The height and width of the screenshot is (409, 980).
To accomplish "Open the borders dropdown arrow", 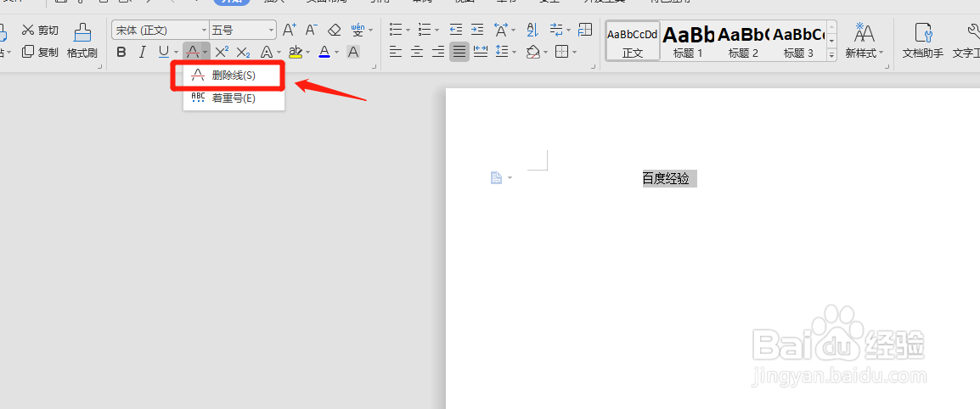I will coord(574,52).
